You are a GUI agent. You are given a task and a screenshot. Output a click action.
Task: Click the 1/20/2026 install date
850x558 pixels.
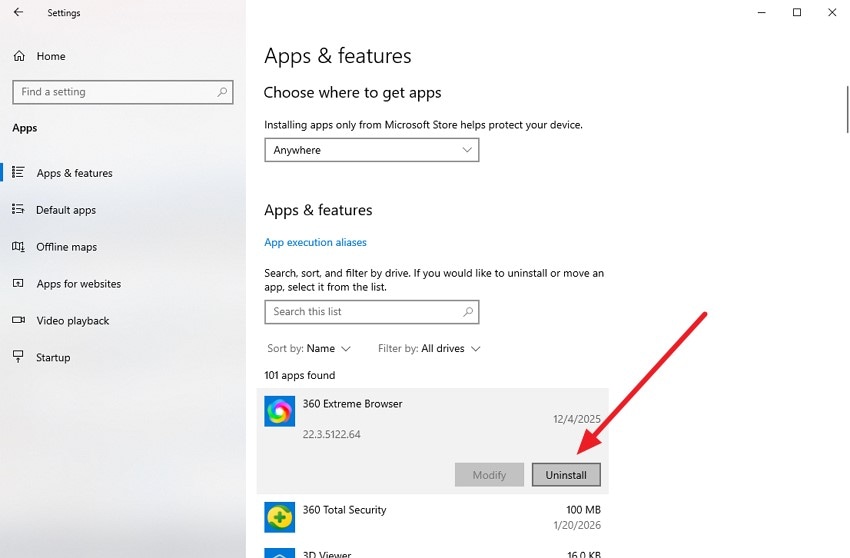(x=577, y=525)
